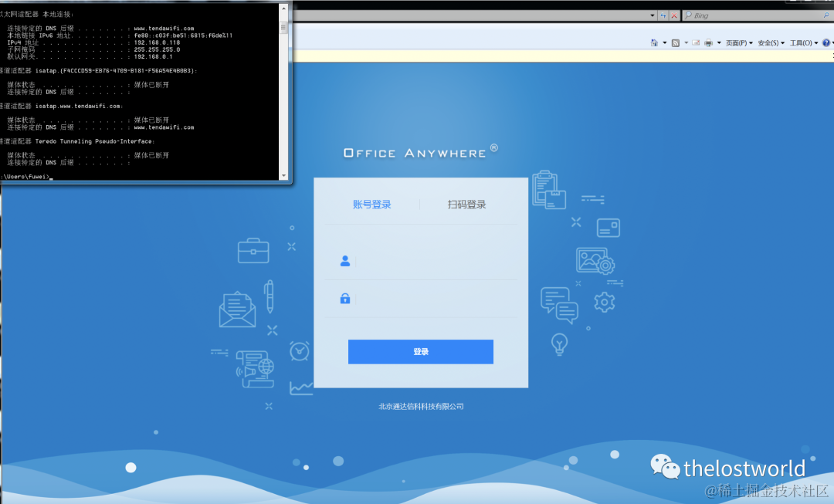Focus the password field beside lock icon
This screenshot has width=834, height=504.
pos(436,299)
